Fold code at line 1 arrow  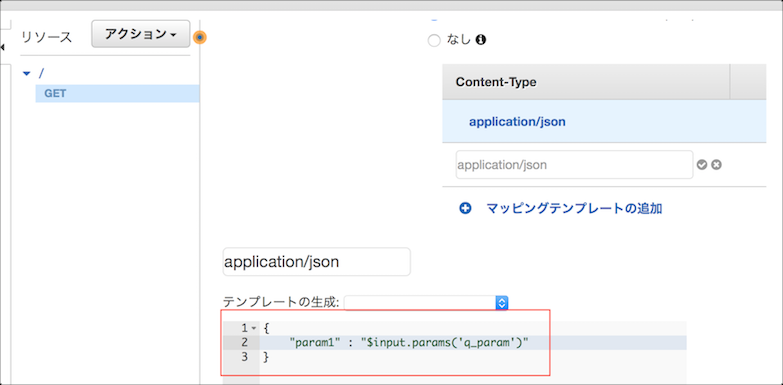coord(254,329)
